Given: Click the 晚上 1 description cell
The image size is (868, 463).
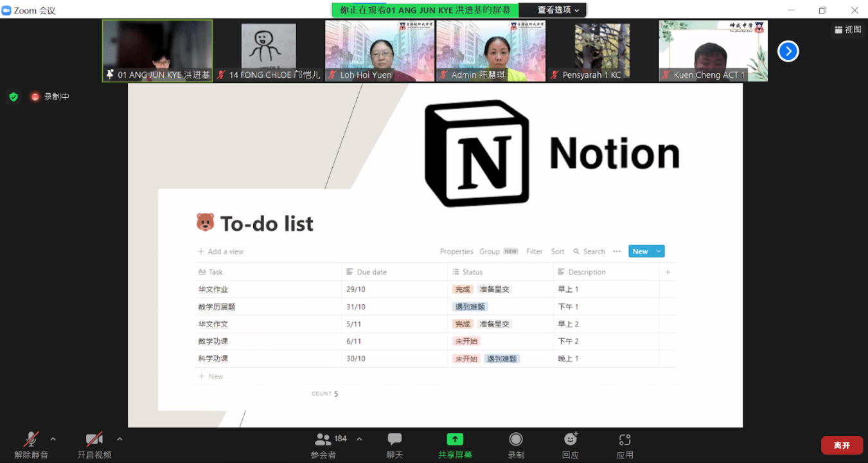Looking at the screenshot, I should (x=607, y=359).
